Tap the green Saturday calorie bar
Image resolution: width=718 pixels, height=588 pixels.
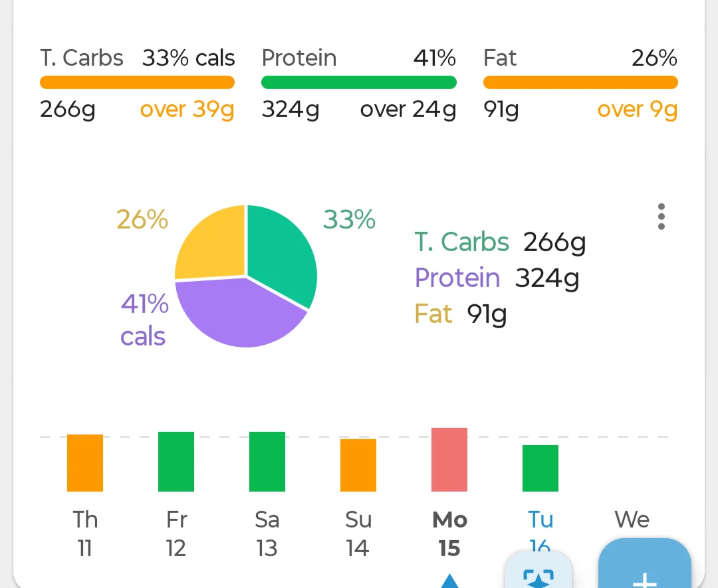click(x=267, y=461)
